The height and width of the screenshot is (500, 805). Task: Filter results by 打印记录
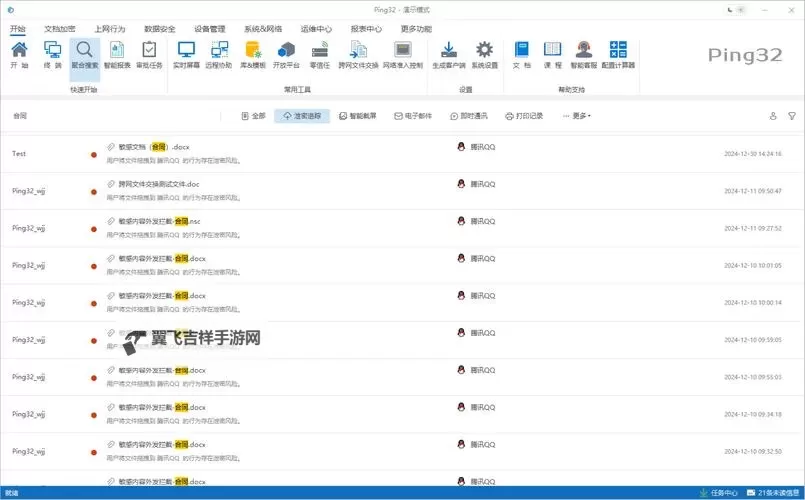tap(524, 116)
